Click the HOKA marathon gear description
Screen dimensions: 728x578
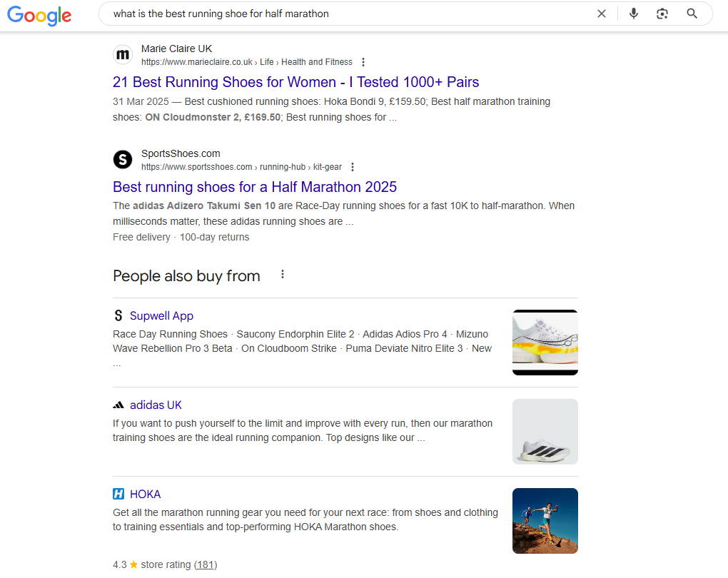click(305, 519)
